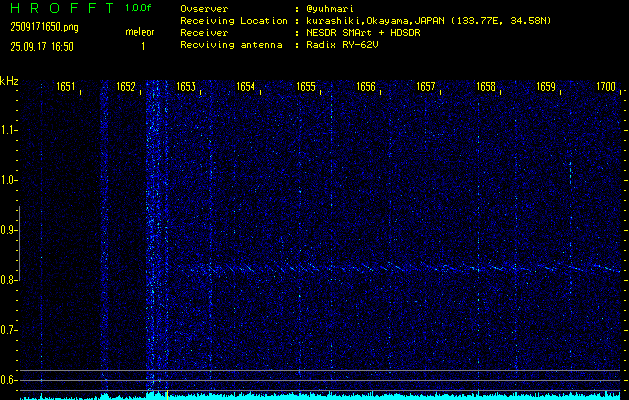629x400 pixels.
Task: Click the 1.0 kHz axis label
Action: pyautogui.click(x=8, y=180)
